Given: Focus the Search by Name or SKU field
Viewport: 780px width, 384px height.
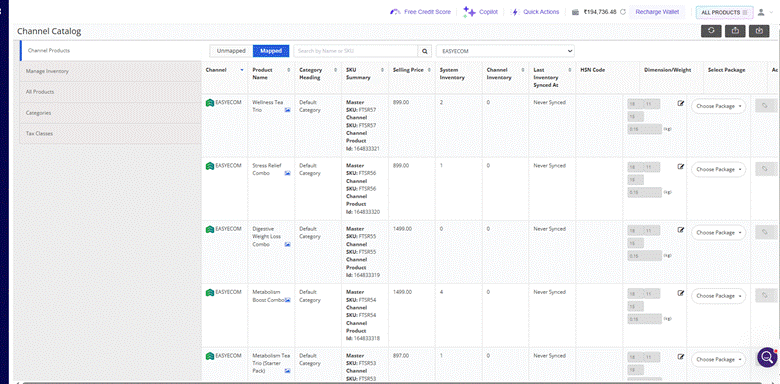Looking at the screenshot, I should coord(356,51).
